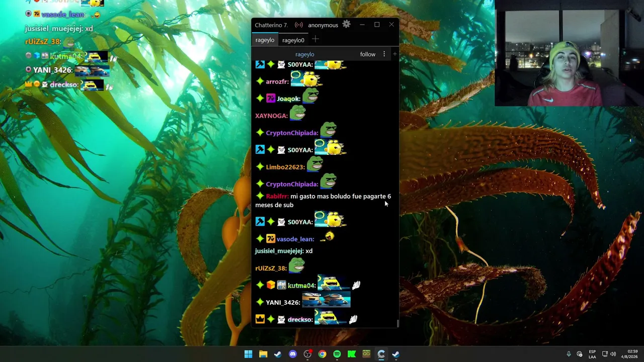Click Limbo22623's green subscriber badge

coord(260,167)
